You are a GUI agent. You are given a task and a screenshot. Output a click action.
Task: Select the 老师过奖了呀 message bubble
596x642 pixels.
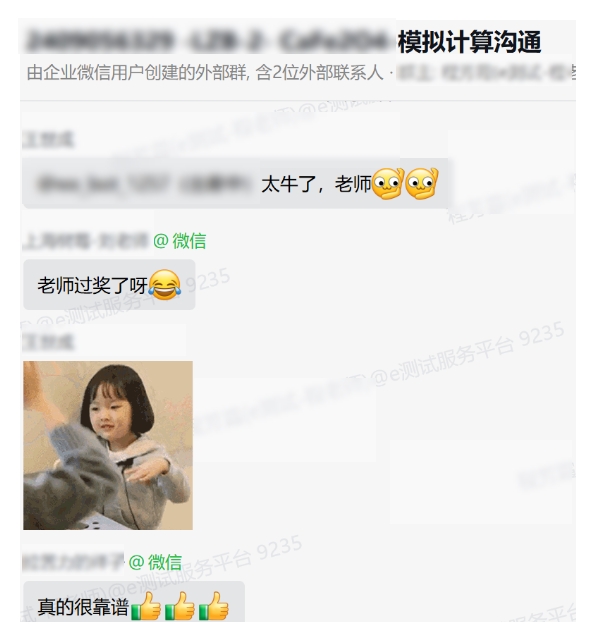[109, 285]
